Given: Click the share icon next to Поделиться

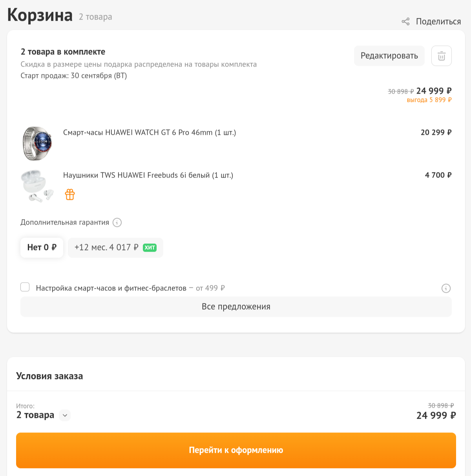Looking at the screenshot, I should tap(406, 22).
